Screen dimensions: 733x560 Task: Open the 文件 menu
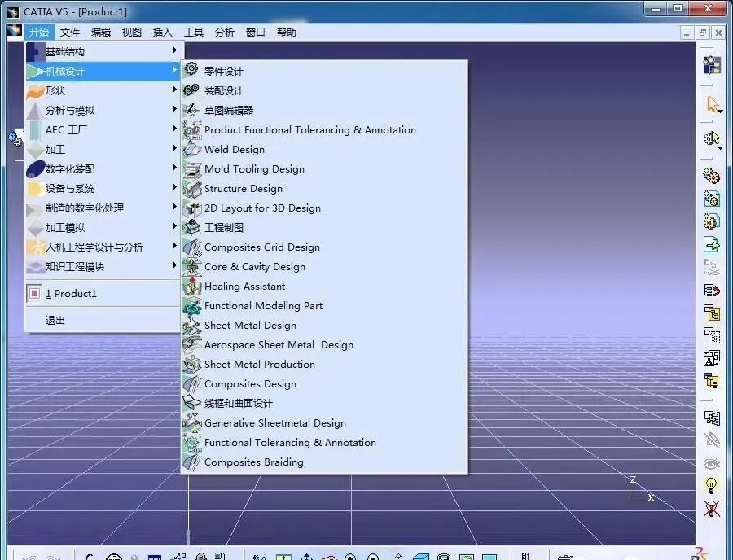70,33
